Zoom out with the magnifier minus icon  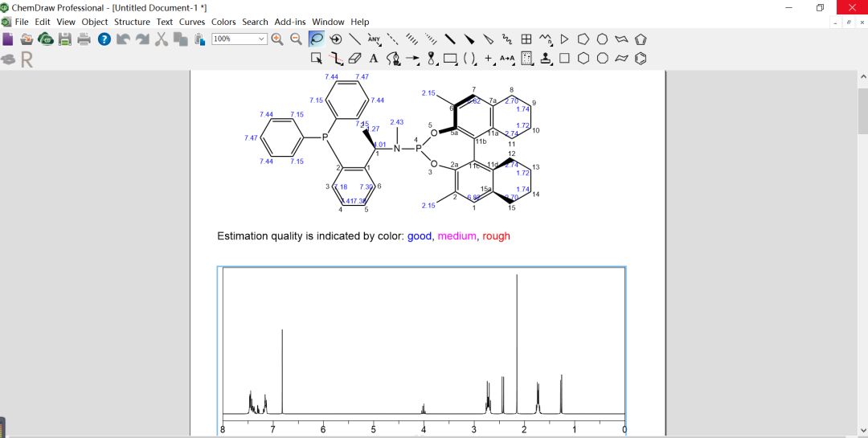tap(296, 39)
